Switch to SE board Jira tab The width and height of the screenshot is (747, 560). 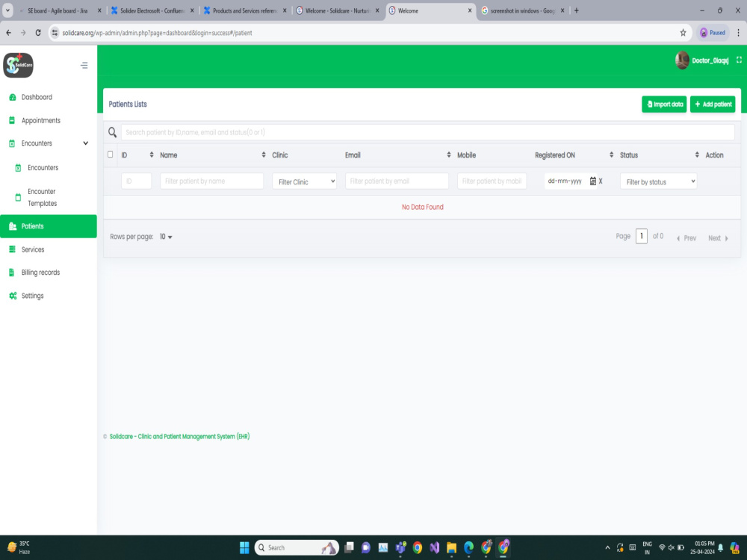coord(58,10)
